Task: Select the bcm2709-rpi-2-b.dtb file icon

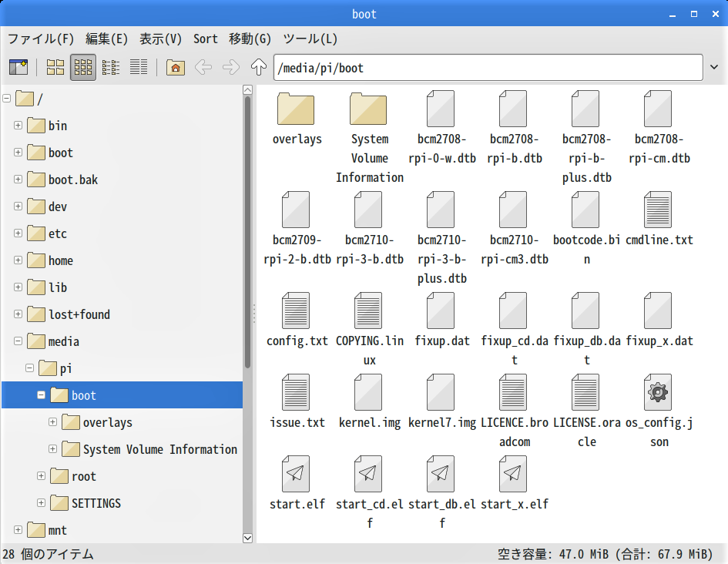Action: click(x=296, y=210)
